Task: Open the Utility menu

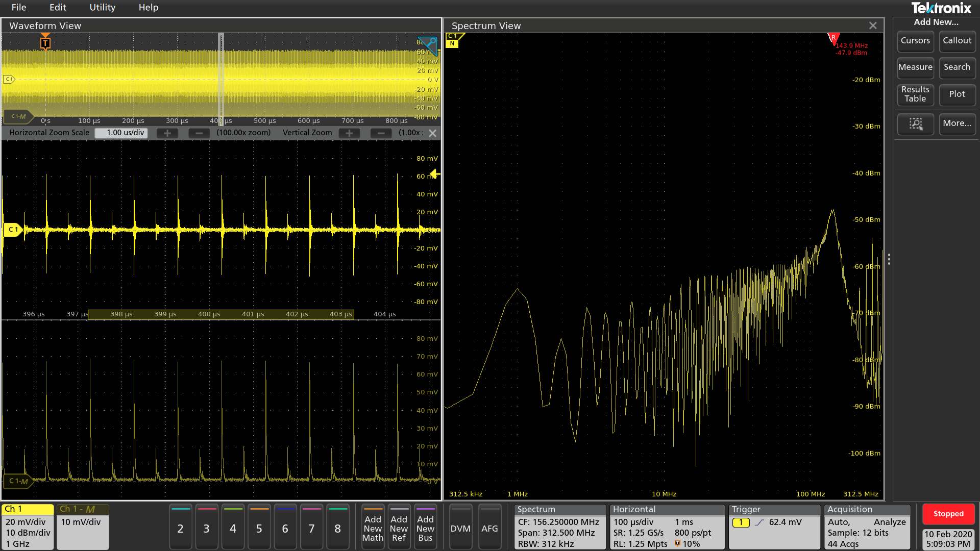Action: (102, 7)
